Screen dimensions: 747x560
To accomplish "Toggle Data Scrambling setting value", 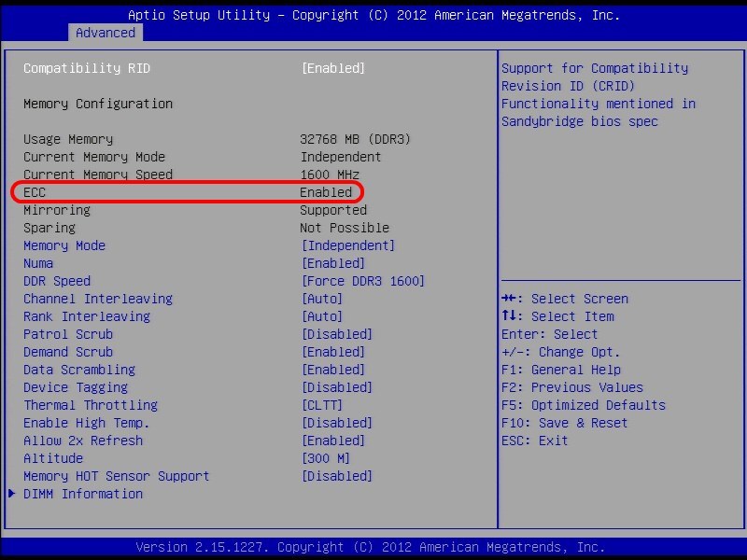I will (333, 370).
